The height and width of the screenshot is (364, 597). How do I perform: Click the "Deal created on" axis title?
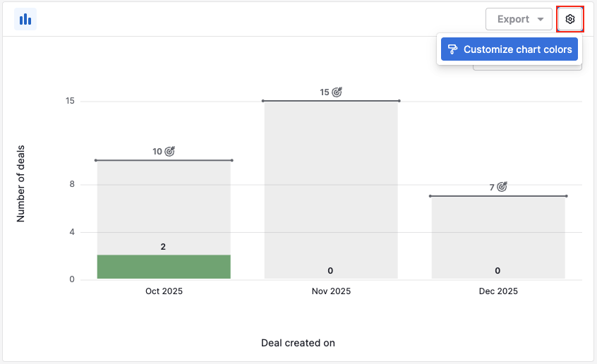298,343
